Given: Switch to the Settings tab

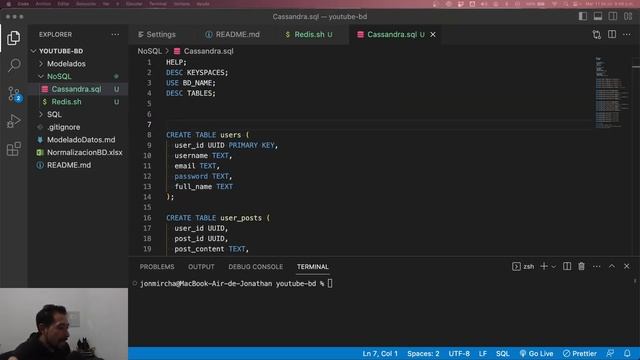Looking at the screenshot, I should click(157, 35).
